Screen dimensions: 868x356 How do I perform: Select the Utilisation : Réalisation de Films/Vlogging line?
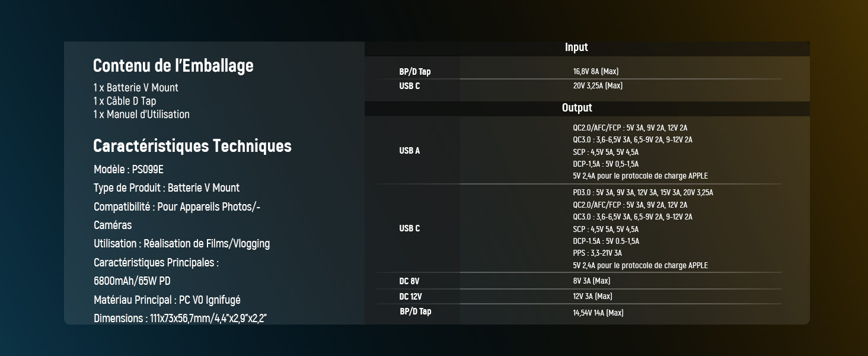[x=181, y=244]
